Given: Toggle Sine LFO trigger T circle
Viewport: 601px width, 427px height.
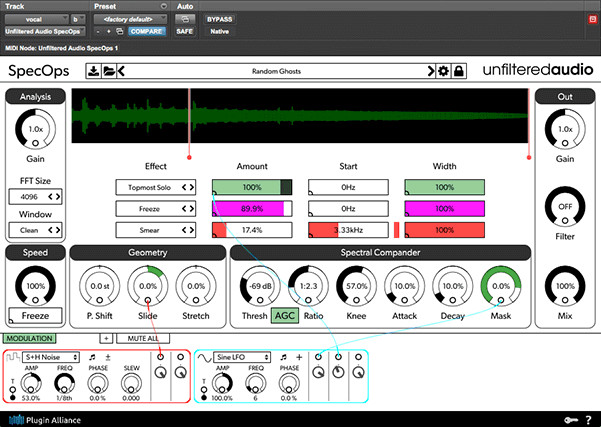Looking at the screenshot, I should click(204, 389).
